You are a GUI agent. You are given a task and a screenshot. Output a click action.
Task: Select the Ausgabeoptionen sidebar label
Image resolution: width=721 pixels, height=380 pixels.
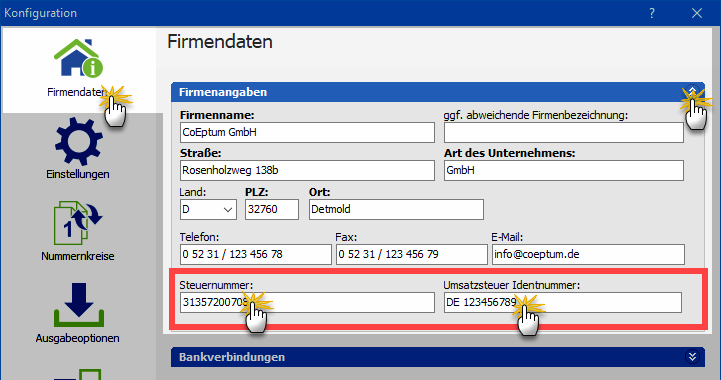[77, 338]
